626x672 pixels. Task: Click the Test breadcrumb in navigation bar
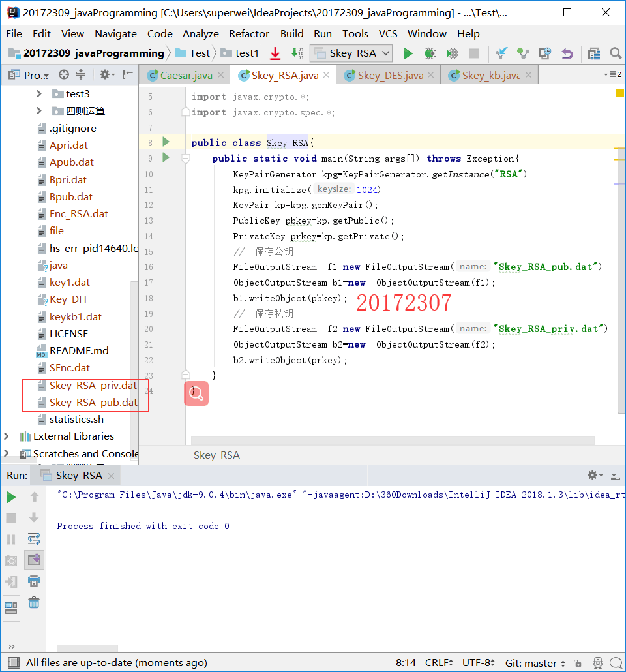tap(193, 53)
